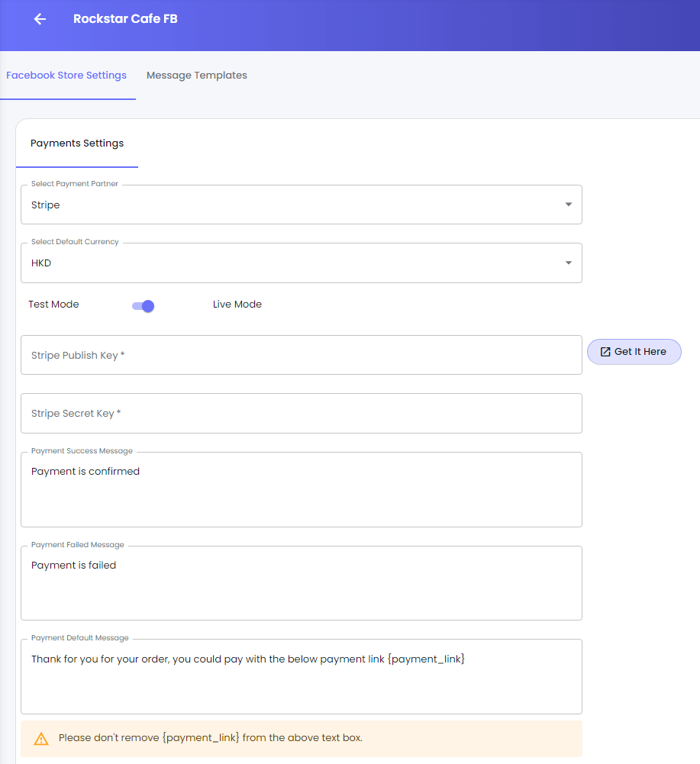Expand the Select Default Currency dropdown arrow
This screenshot has width=700, height=764.
(568, 263)
